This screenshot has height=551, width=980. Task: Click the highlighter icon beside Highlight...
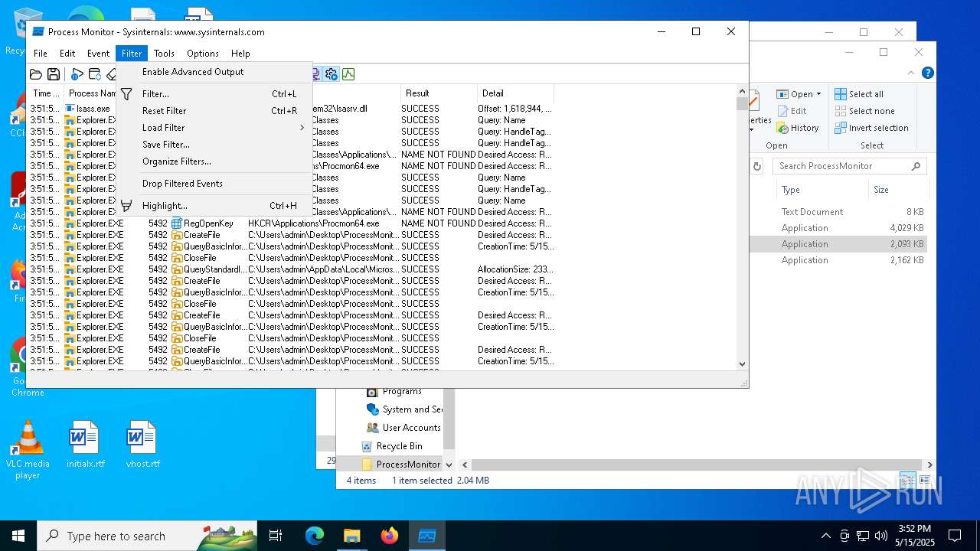(126, 206)
